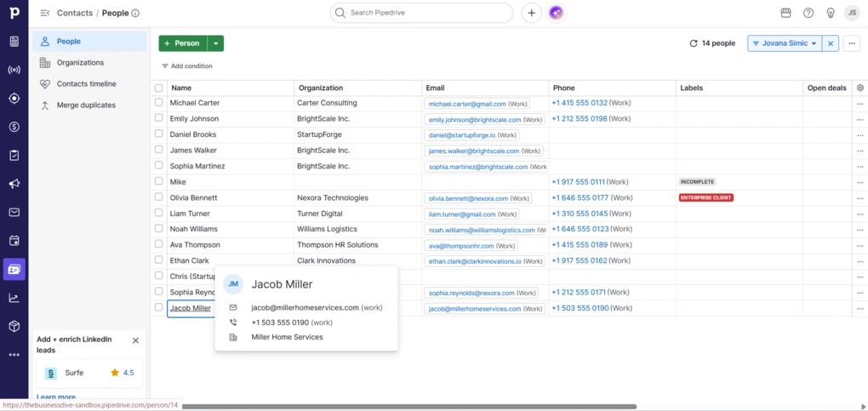868x411 pixels.
Task: Open the Contacts card sidebar icon
Action: tap(14, 269)
